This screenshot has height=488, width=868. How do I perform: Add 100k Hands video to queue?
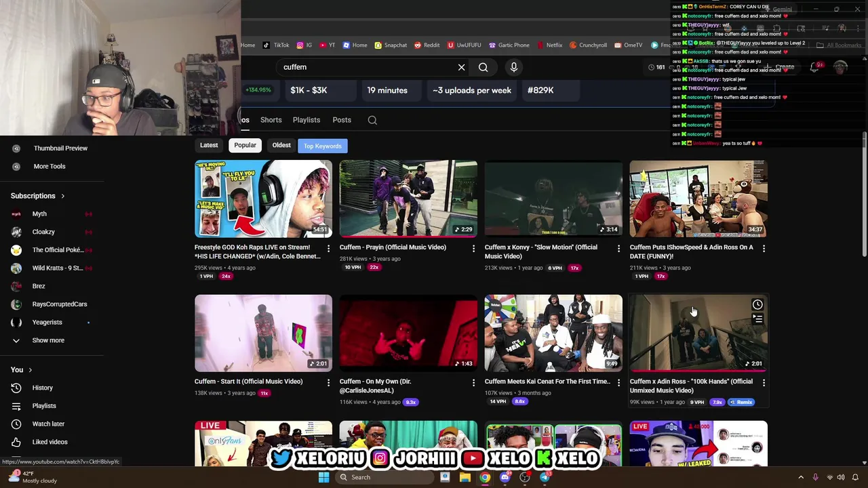coord(757,319)
